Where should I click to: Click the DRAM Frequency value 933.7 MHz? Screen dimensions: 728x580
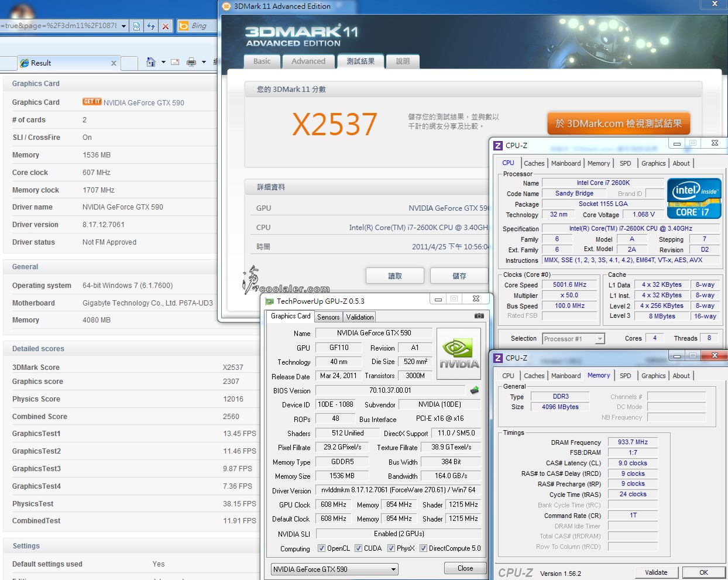pyautogui.click(x=633, y=442)
